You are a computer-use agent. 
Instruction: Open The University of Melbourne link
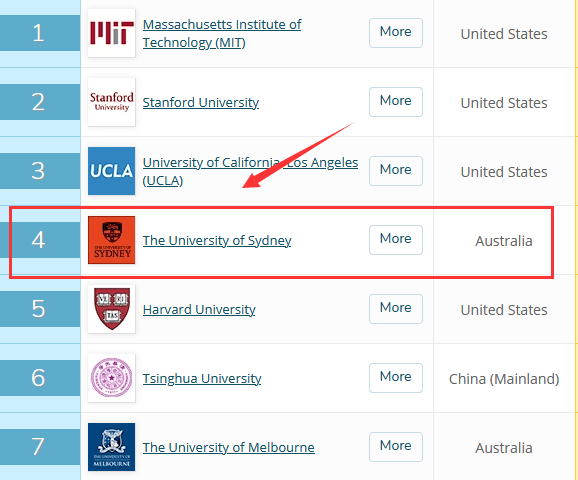coord(229,447)
